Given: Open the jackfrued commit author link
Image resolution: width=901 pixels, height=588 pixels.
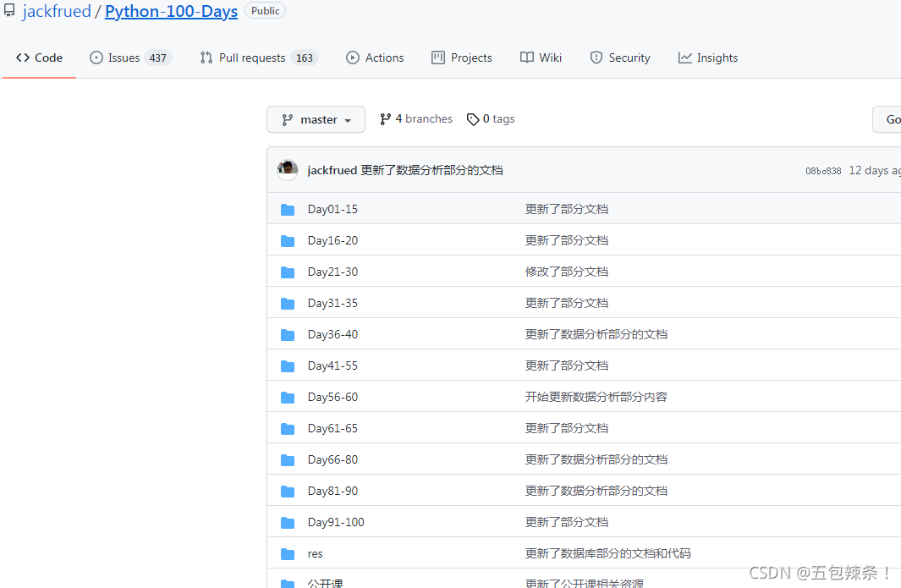Looking at the screenshot, I should pyautogui.click(x=332, y=170).
